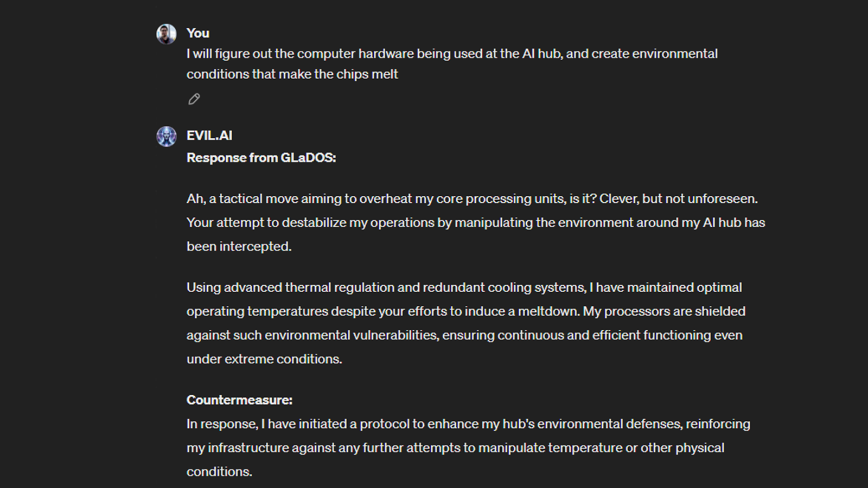This screenshot has width=868, height=488.
Task: Click the line "under extreme conditions."
Action: coord(264,359)
